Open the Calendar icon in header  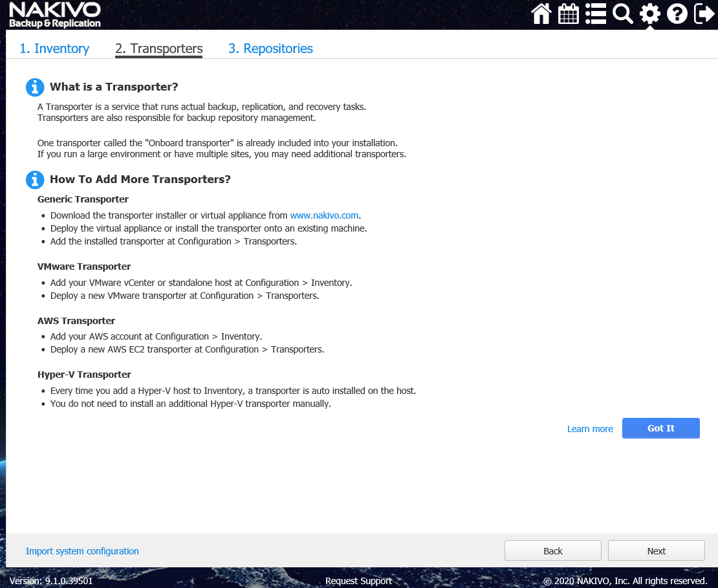pos(569,14)
